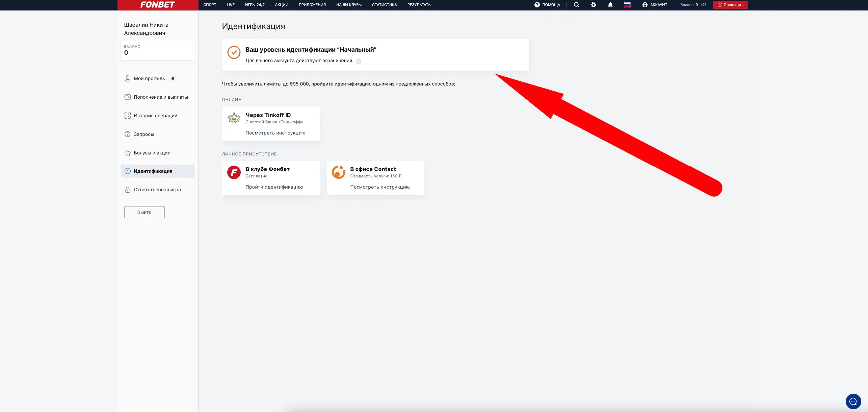The height and width of the screenshot is (412, 868).
Task: Open Мой профиль in sidebar
Action: tap(149, 78)
